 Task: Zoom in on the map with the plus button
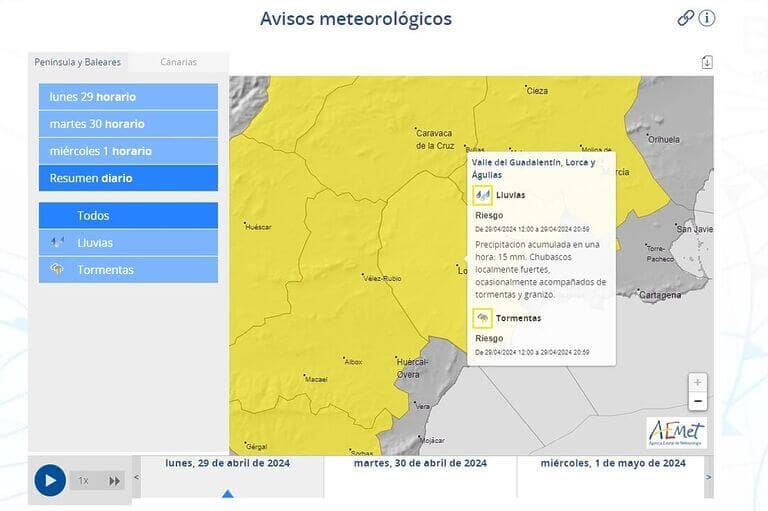[697, 382]
